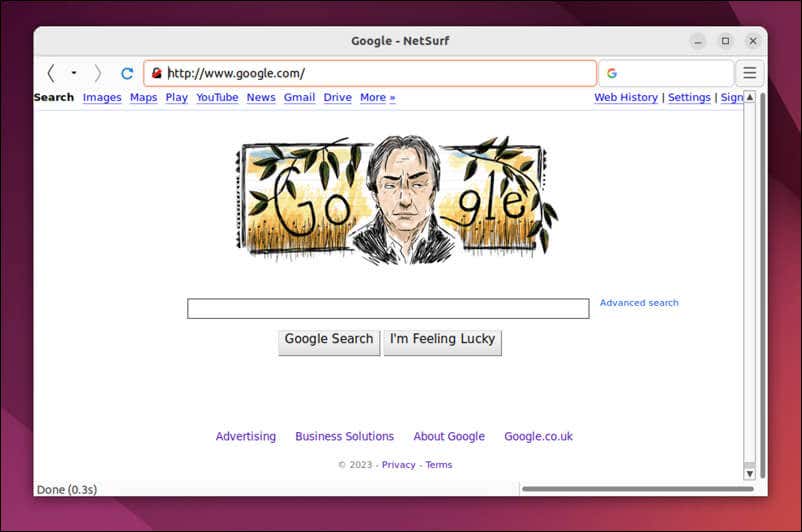Click the Google Search button

(x=329, y=342)
